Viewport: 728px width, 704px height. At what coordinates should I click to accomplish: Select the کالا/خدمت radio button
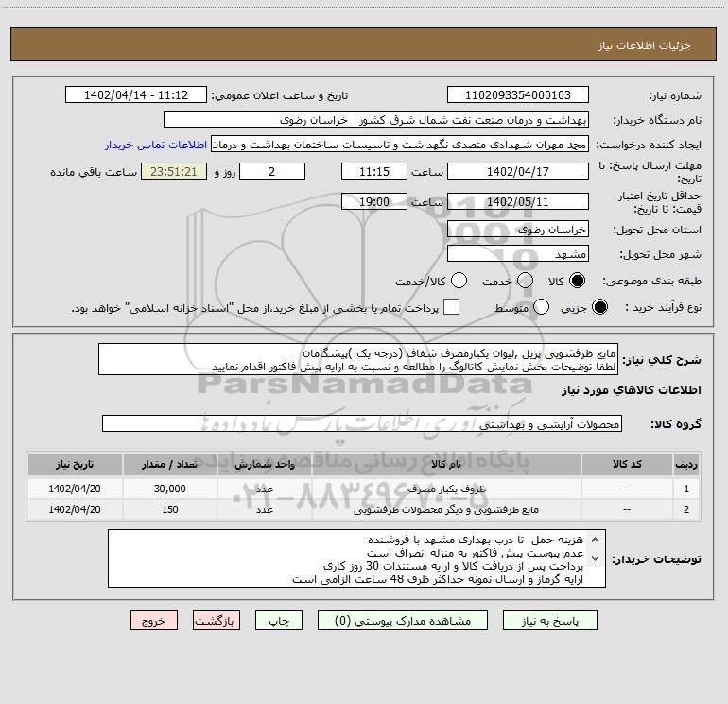click(459, 281)
